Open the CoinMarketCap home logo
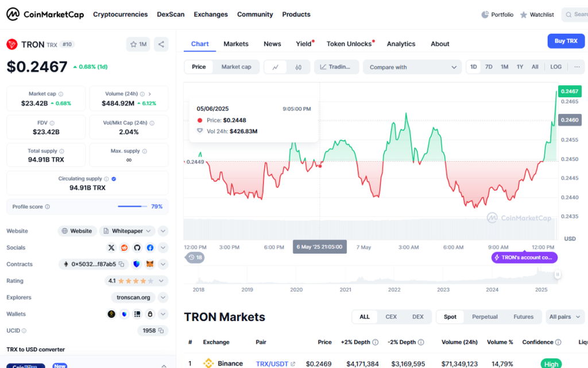Viewport: 588px width, 368px height. click(45, 14)
